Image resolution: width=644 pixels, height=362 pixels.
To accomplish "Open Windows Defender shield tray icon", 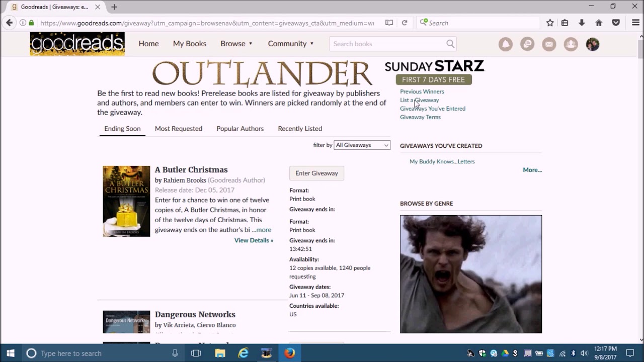I will point(482,353).
